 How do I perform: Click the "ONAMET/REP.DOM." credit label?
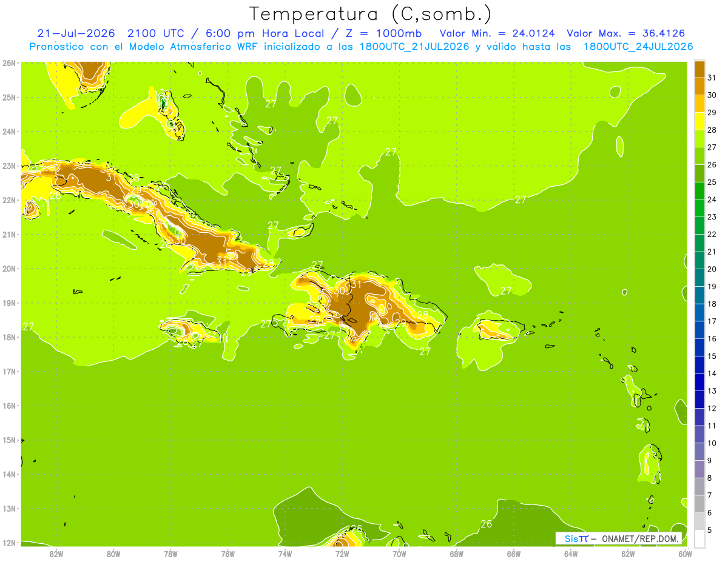pyautogui.click(x=640, y=539)
